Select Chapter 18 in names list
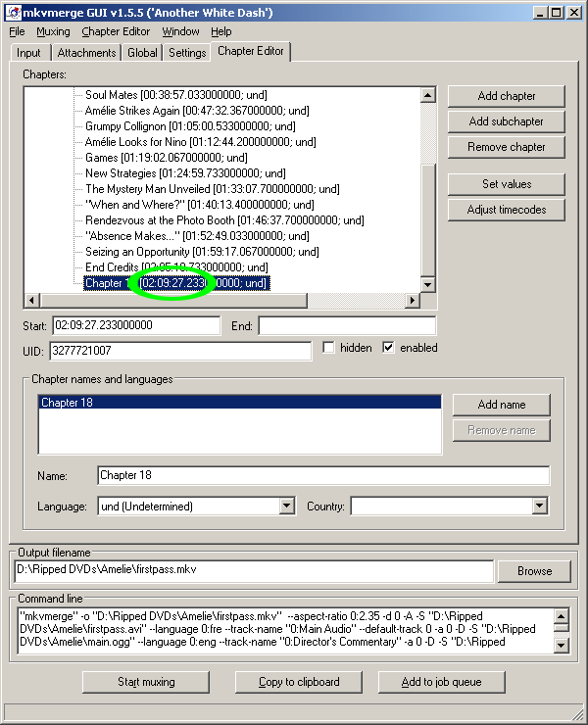The height and width of the screenshot is (725, 588). pos(240,403)
